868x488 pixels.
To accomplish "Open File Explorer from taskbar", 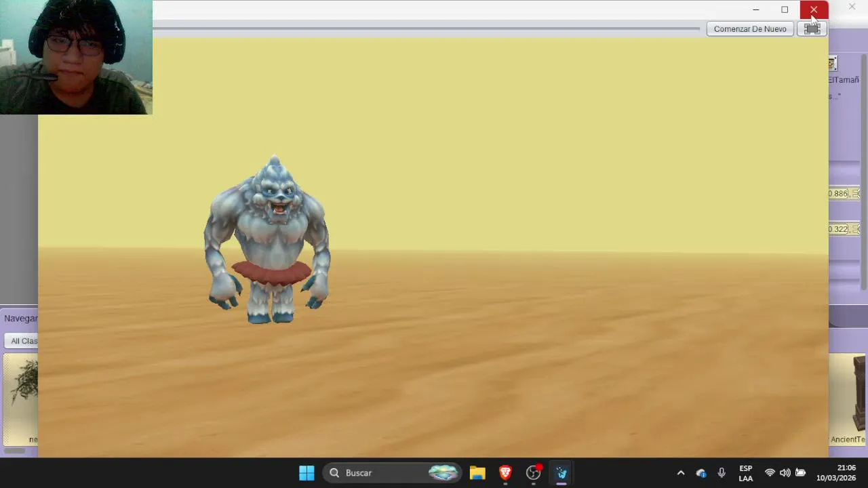I will click(477, 473).
